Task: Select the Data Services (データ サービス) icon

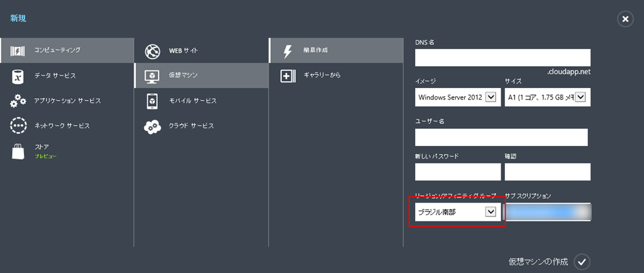Action: tap(18, 76)
